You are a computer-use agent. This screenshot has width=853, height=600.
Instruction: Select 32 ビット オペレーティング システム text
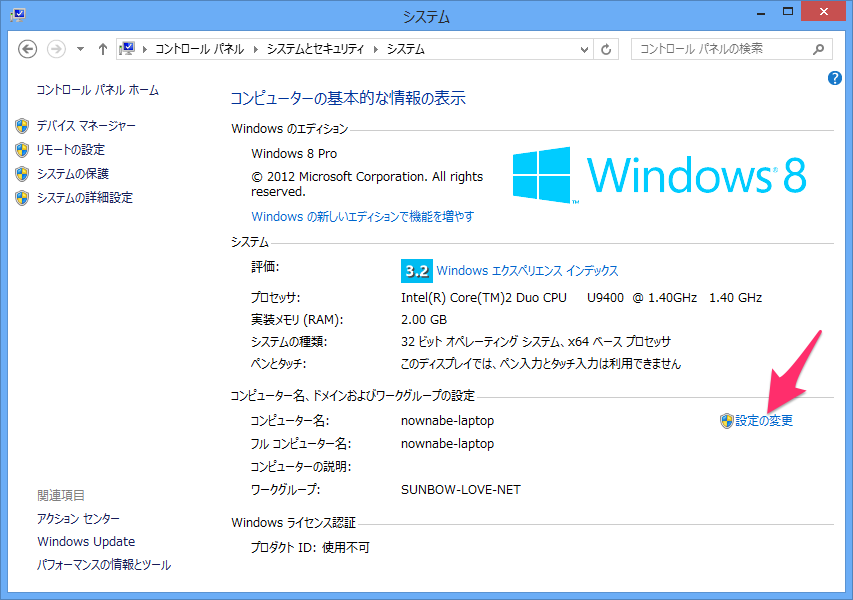[481, 342]
